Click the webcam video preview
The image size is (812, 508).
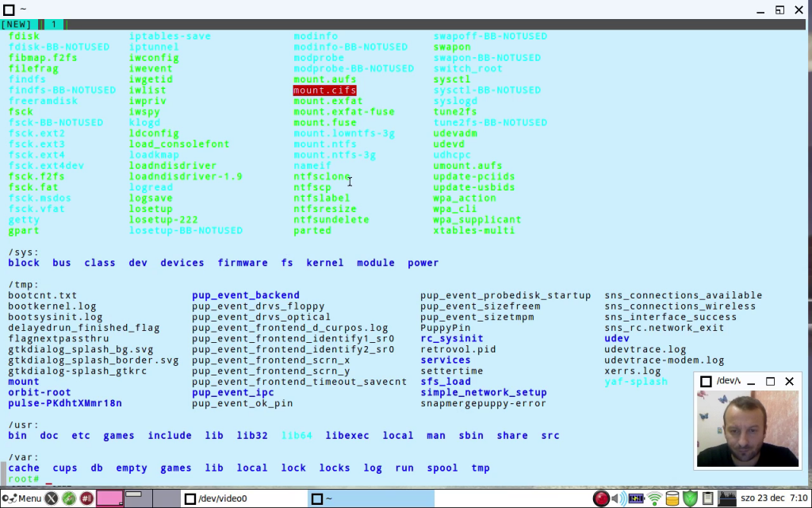[747, 429]
